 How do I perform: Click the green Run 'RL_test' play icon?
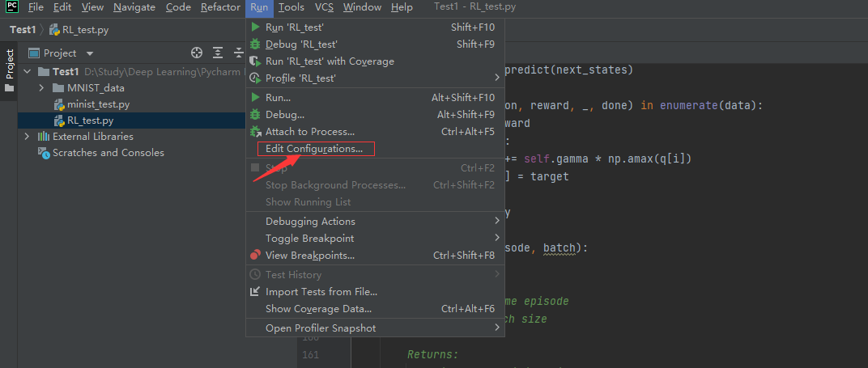pyautogui.click(x=256, y=27)
